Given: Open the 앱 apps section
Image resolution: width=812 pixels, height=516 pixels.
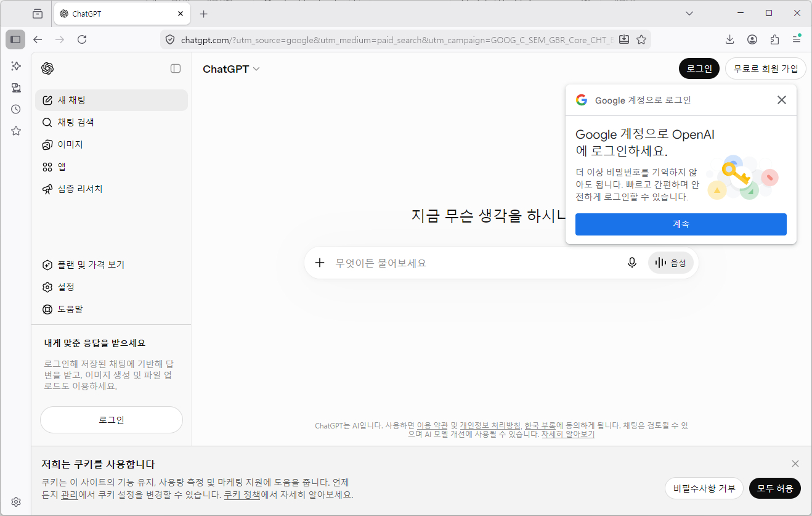Looking at the screenshot, I should point(112,166).
